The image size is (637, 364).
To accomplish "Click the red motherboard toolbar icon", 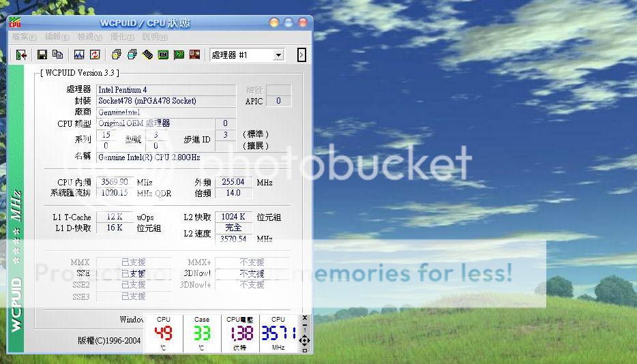I will click(x=194, y=55).
